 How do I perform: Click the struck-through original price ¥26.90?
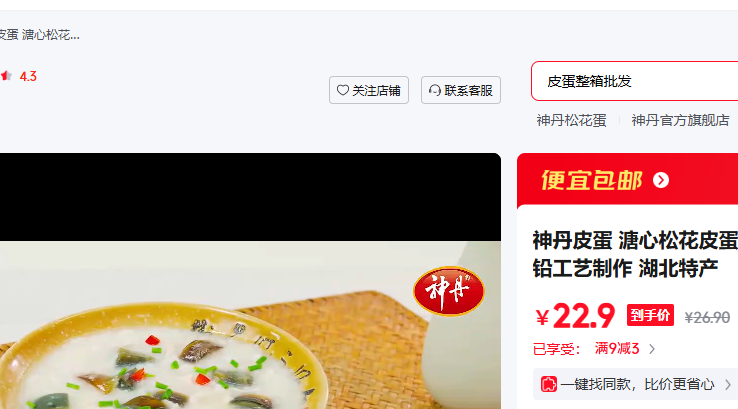pos(707,318)
